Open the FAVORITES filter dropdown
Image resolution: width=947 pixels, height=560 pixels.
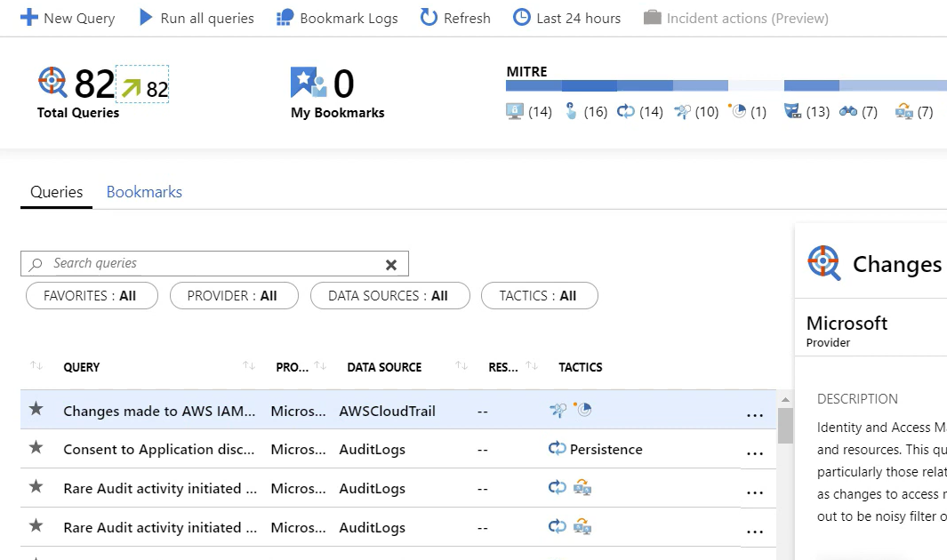[x=90, y=296]
